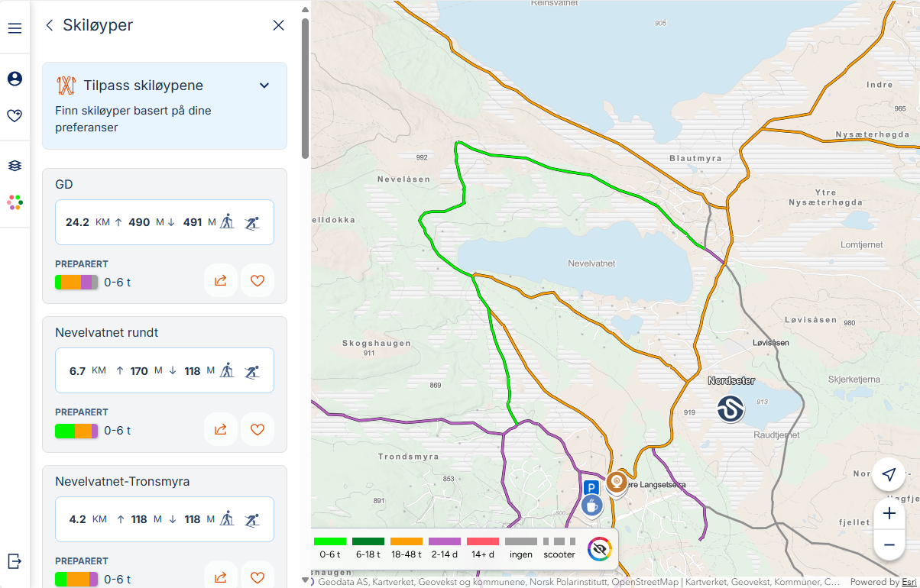
Task: Favorite the Nevelvatnet rundt trail
Action: [258, 430]
